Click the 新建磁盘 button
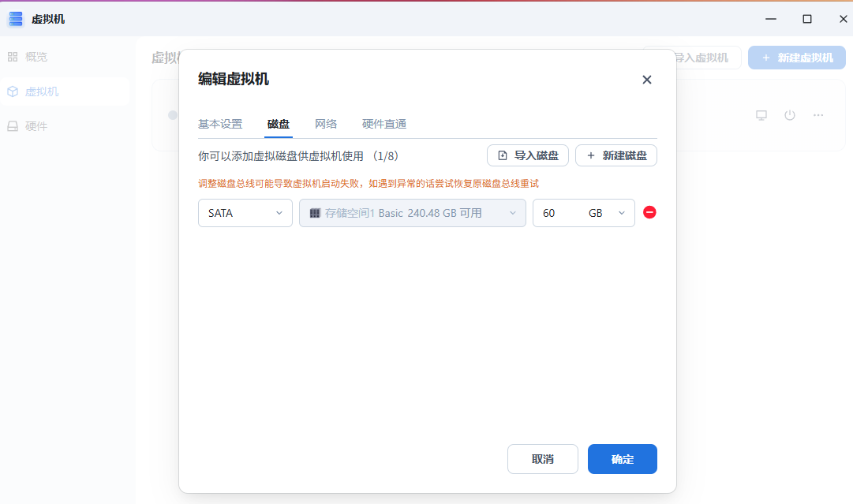Image resolution: width=853 pixels, height=504 pixels. [x=615, y=155]
